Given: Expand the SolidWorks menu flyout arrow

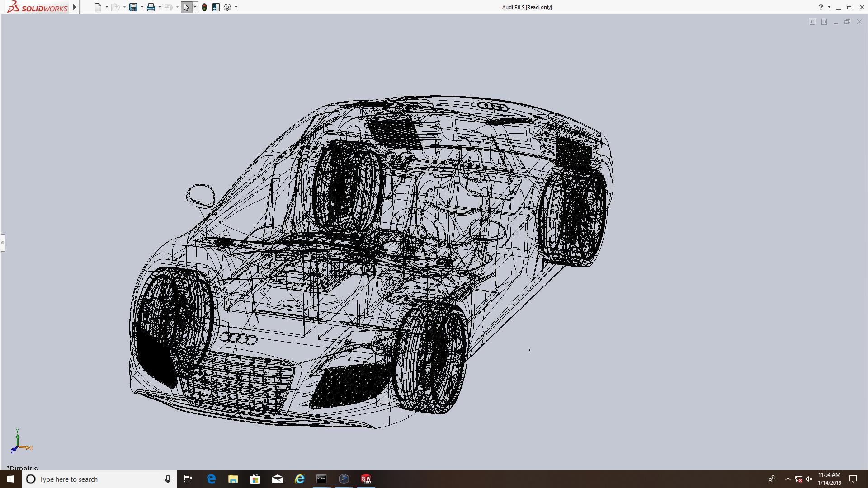Looking at the screenshot, I should pos(75,7).
